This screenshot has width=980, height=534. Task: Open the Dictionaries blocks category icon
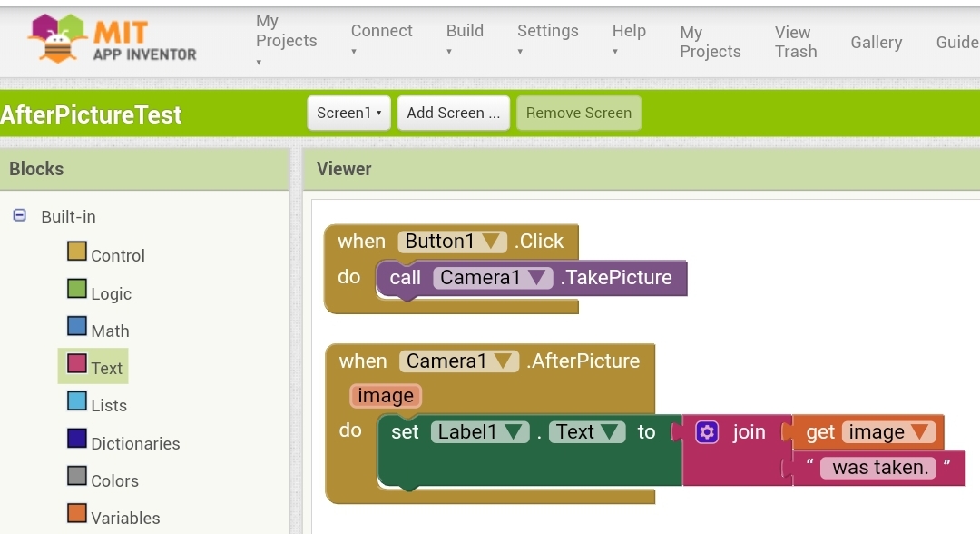pos(77,440)
